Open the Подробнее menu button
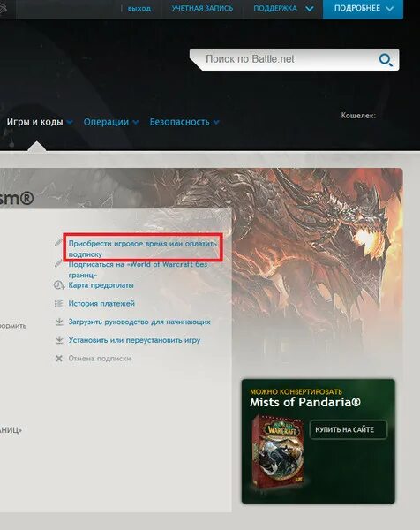This screenshot has width=420, height=530. click(x=363, y=9)
